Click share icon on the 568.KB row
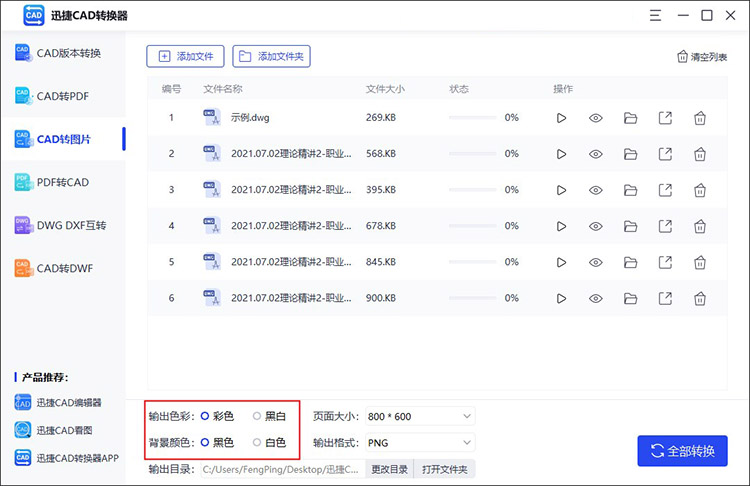Viewport: 750px width, 486px height. click(x=665, y=154)
